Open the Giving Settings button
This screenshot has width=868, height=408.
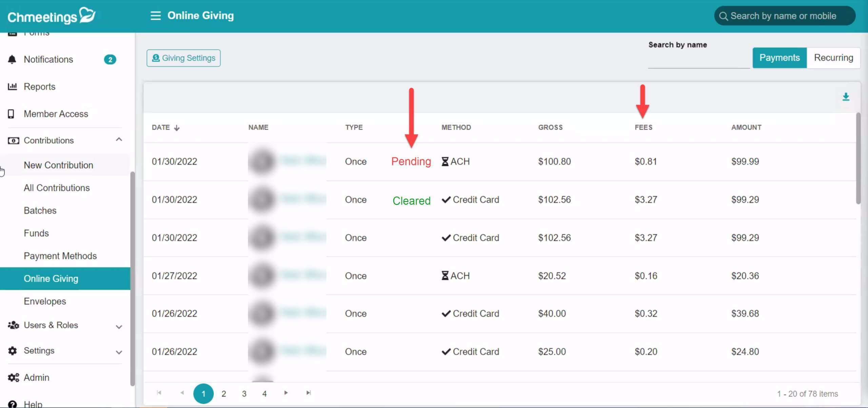click(183, 58)
